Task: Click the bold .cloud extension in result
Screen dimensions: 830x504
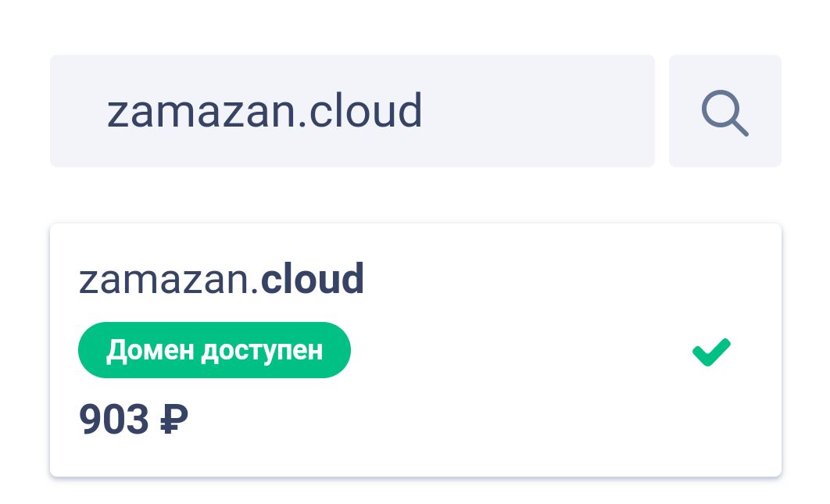Action: click(x=308, y=279)
